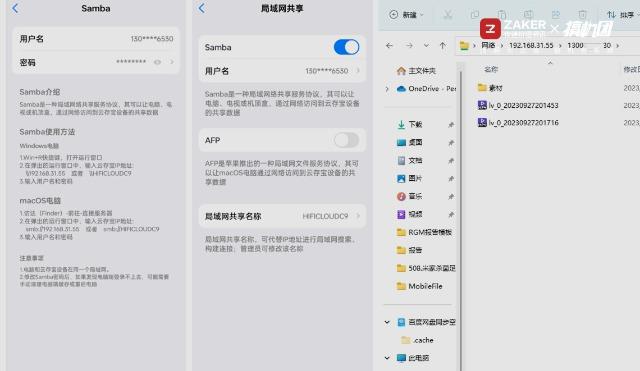Click the 用户名 field in Samba panel
This screenshot has width=640, height=371.
[x=96, y=39]
